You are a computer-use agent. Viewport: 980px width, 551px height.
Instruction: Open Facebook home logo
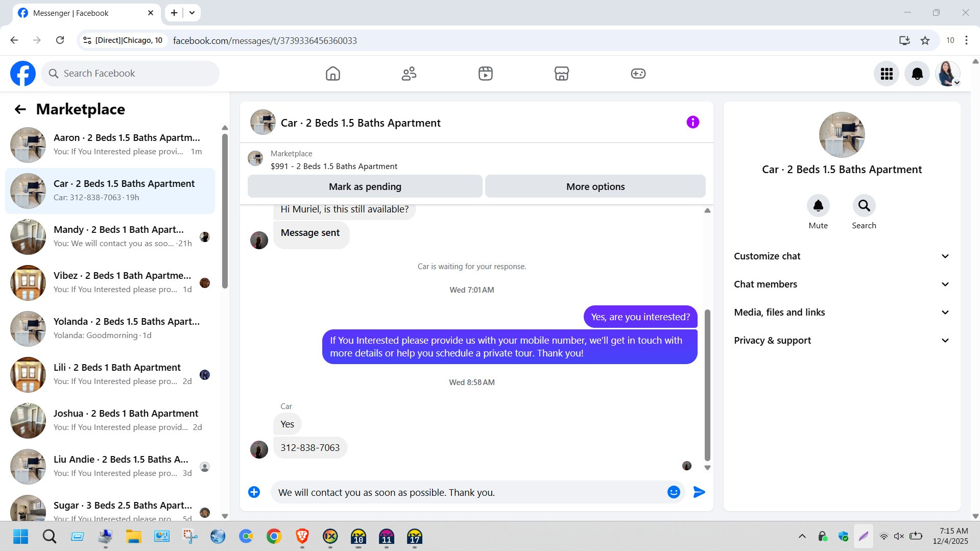pyautogui.click(x=23, y=74)
